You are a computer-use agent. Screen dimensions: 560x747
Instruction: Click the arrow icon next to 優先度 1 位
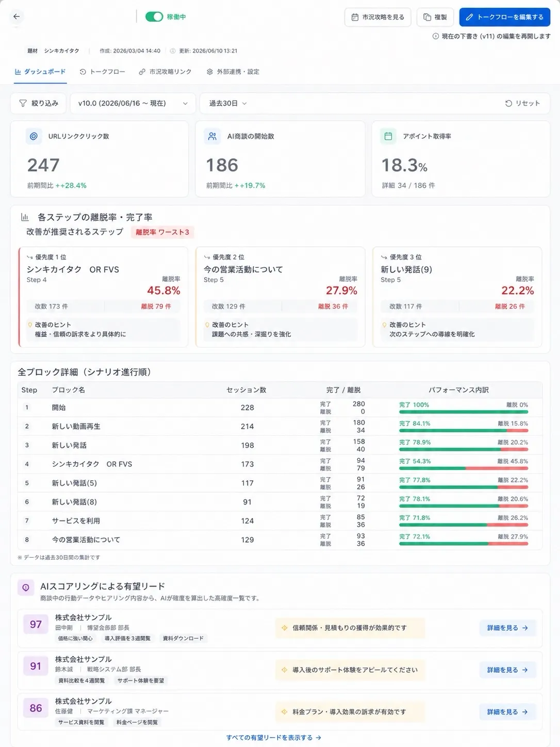pos(30,257)
